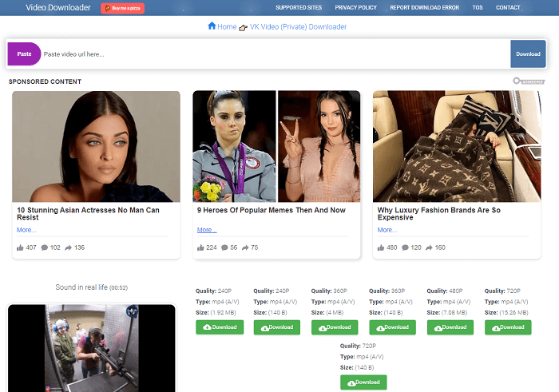Click the thumbs-up icon on Luxury Fashion card

point(381,247)
